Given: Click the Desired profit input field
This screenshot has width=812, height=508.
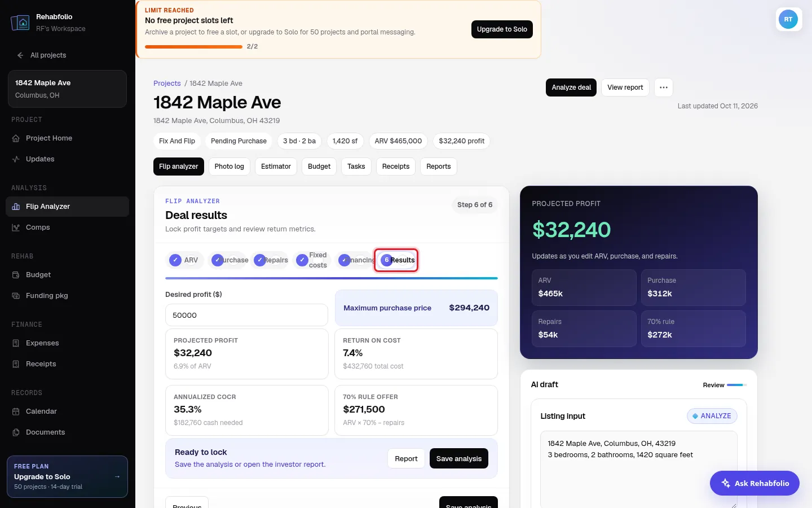Looking at the screenshot, I should pyautogui.click(x=246, y=315).
